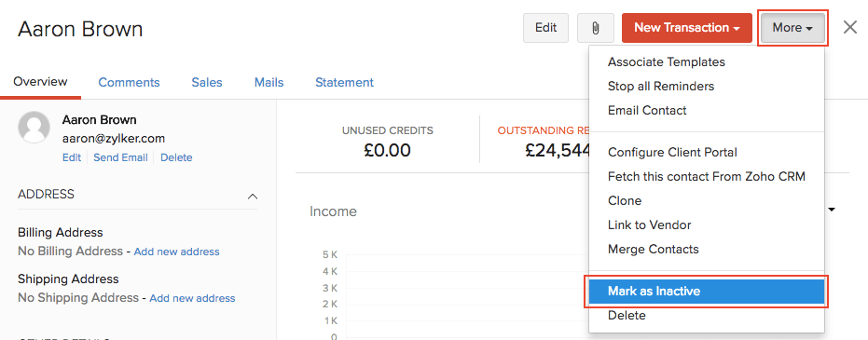Viewport: 868px width, 340px height.
Task: Open the New Transaction dropdown
Action: tap(687, 28)
